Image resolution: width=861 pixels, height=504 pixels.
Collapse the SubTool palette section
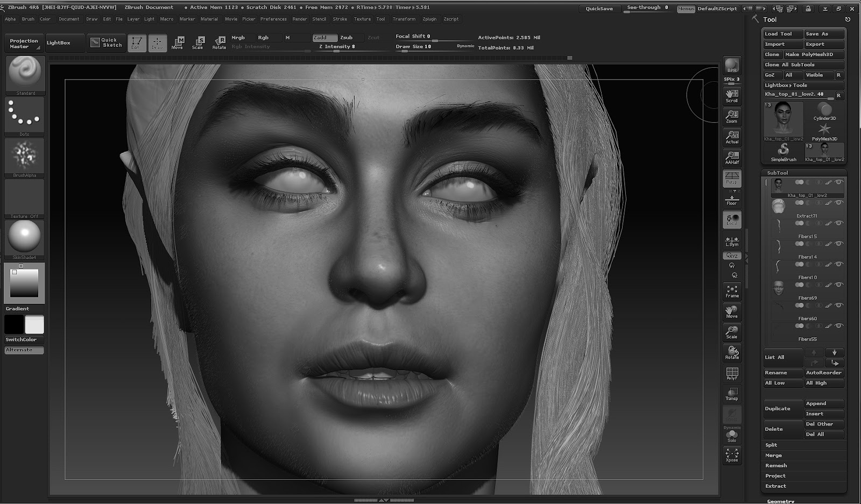(x=777, y=173)
